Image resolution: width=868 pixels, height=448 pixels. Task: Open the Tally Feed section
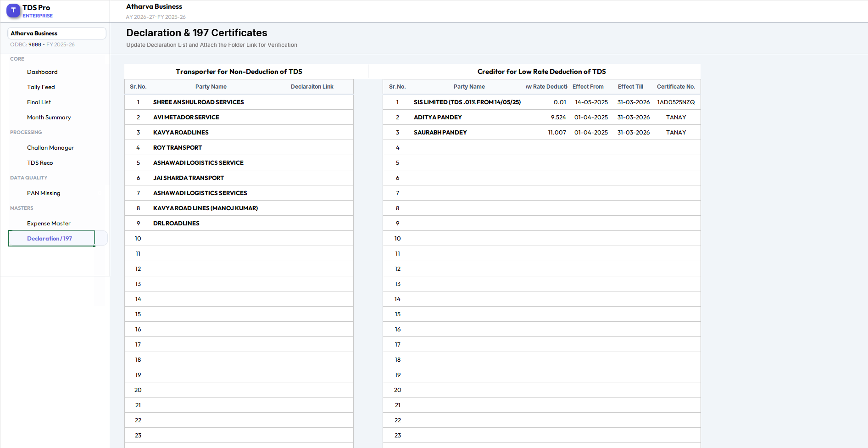(41, 87)
